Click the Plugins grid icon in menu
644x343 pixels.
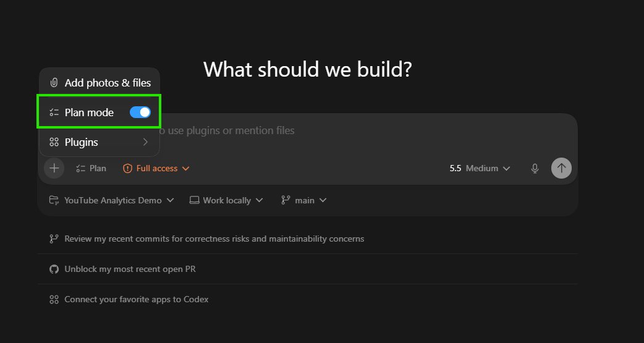[54, 142]
